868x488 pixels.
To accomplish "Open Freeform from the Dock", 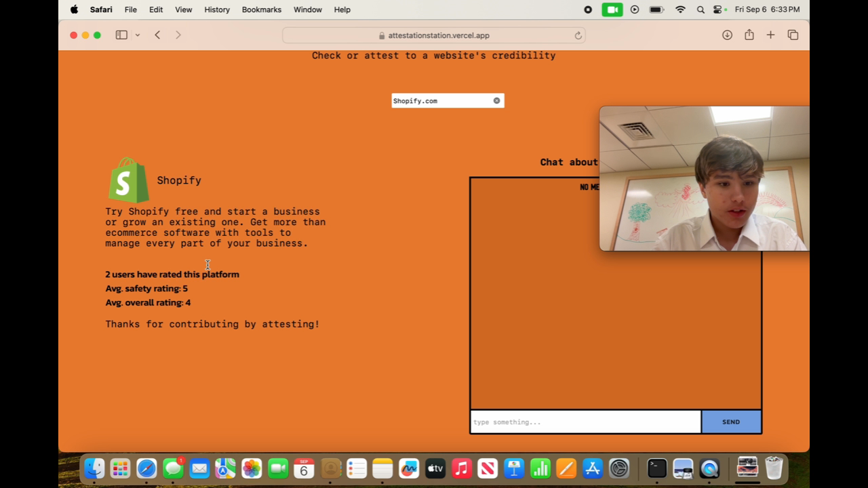I will click(x=409, y=468).
